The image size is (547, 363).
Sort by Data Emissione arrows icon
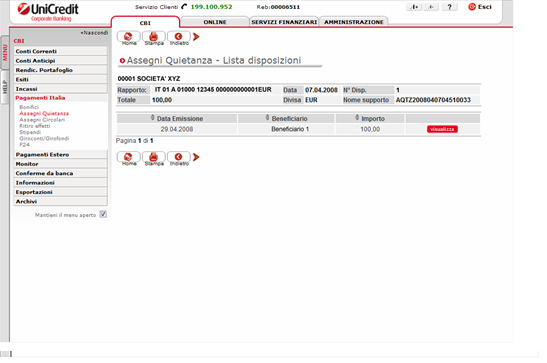click(x=152, y=118)
